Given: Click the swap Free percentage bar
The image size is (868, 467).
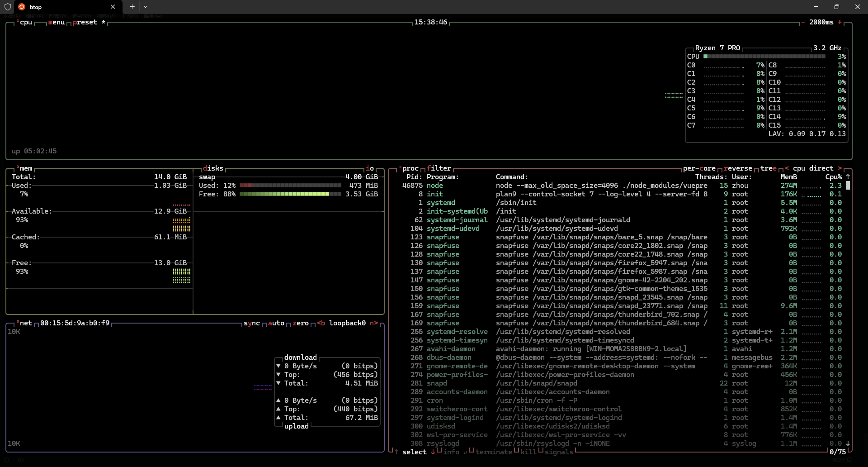Looking at the screenshot, I should (290, 194).
